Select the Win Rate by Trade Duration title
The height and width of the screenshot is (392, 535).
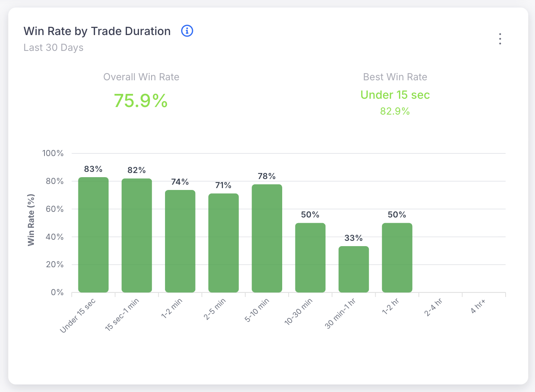click(x=97, y=31)
